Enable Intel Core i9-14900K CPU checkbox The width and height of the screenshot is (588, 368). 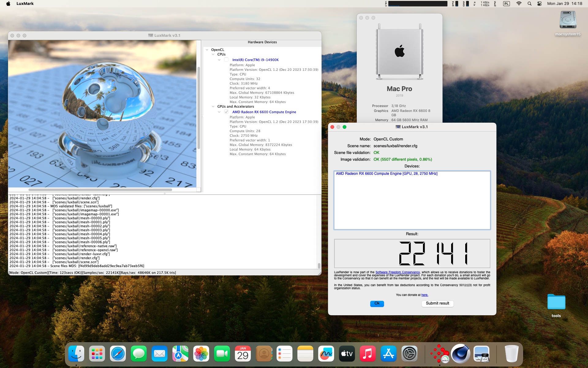[x=226, y=60]
